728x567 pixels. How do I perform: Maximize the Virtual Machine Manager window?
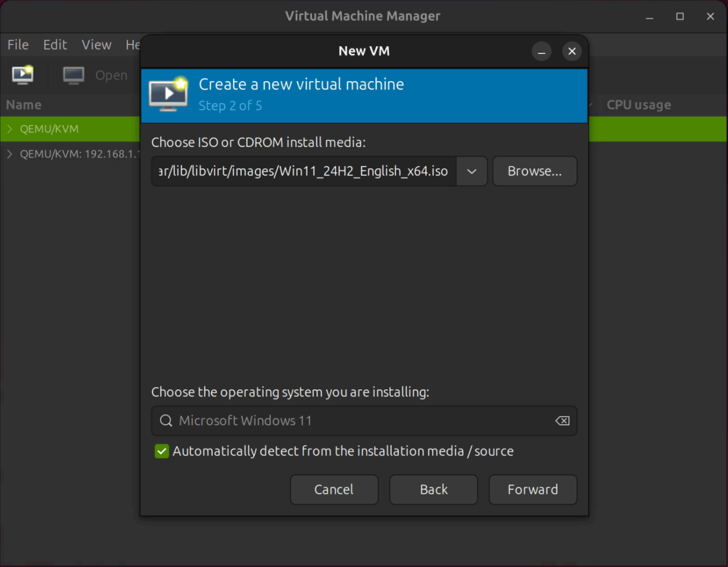[680, 17]
